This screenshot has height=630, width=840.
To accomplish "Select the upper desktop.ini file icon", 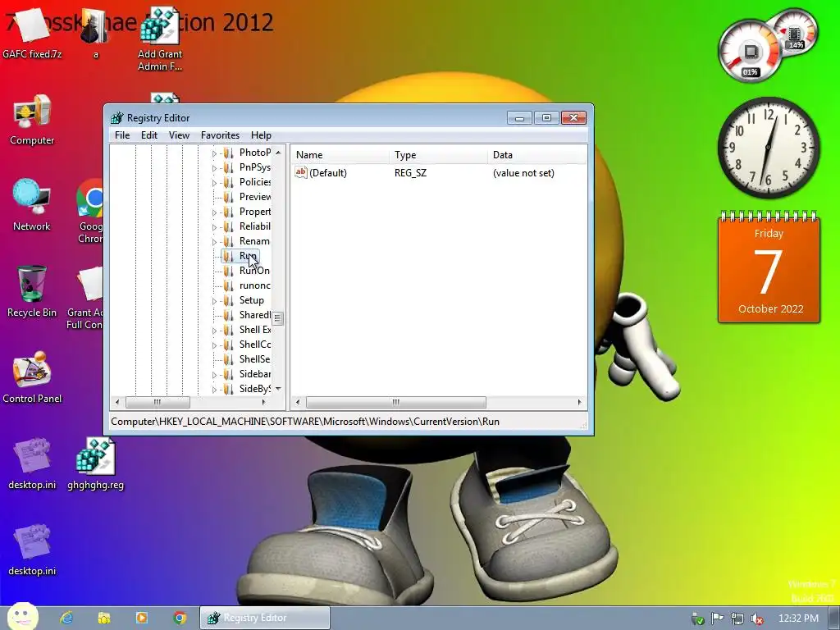I will 32,463.
